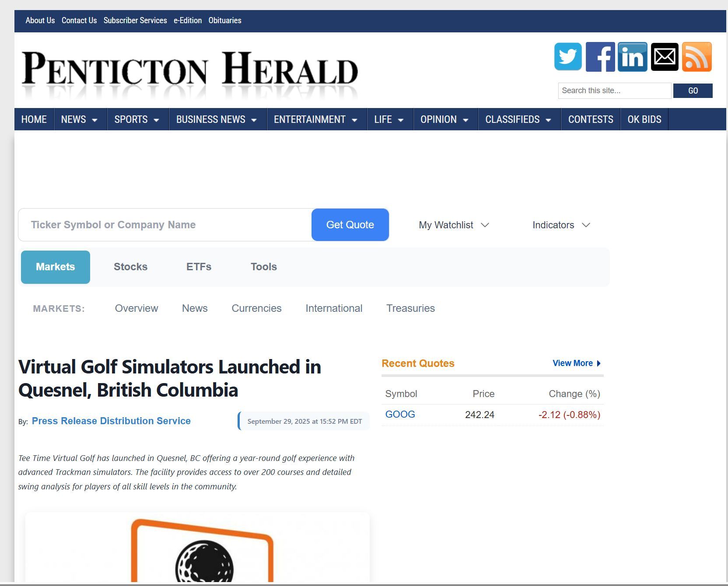Click the Price column header
Viewport: 728px width, 586px height.
(x=483, y=394)
